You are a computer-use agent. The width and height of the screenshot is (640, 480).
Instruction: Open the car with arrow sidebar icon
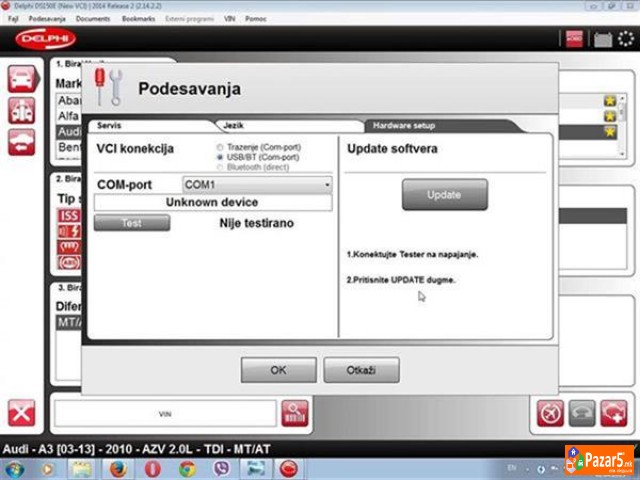click(22, 142)
